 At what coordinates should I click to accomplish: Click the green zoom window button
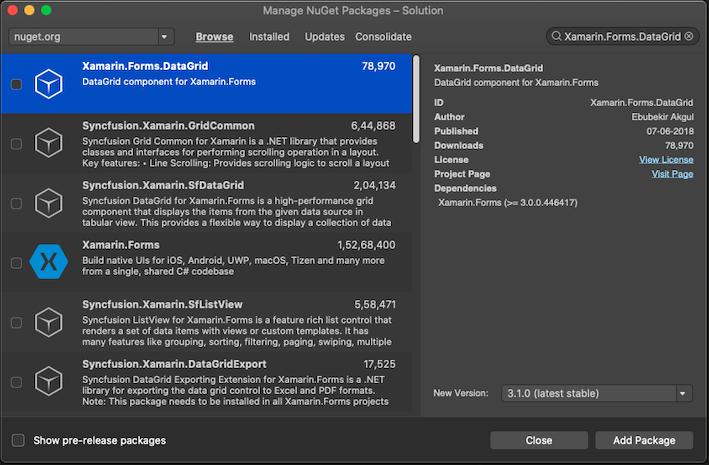pyautogui.click(x=46, y=10)
